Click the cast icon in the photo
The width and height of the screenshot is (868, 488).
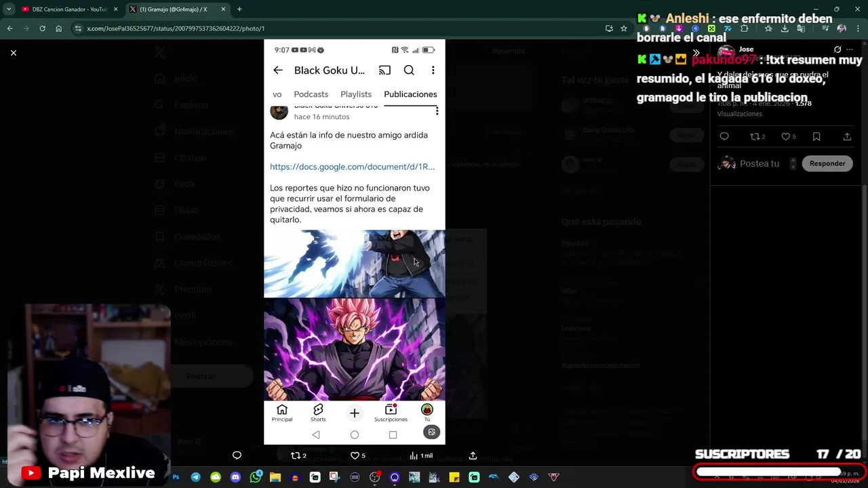click(384, 70)
